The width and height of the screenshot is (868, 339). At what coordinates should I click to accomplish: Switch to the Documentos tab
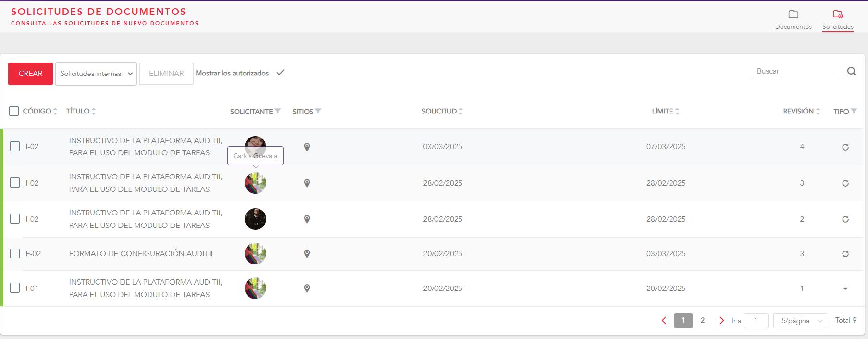coord(793,20)
